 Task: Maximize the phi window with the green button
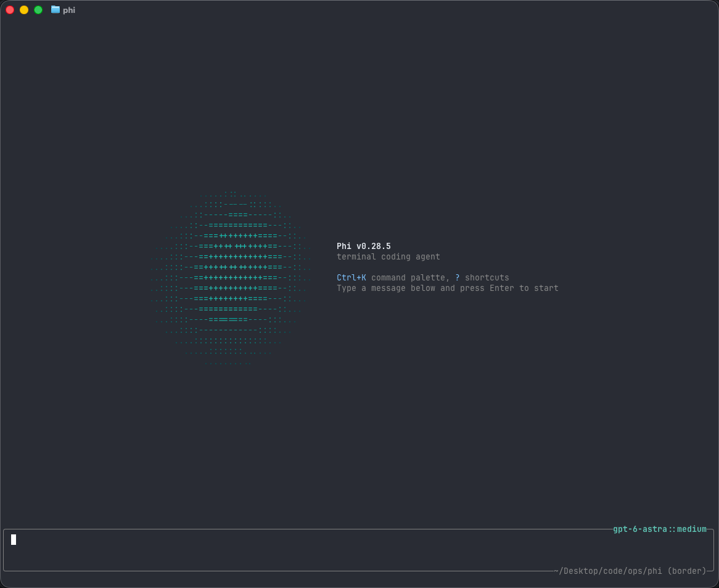pos(38,10)
